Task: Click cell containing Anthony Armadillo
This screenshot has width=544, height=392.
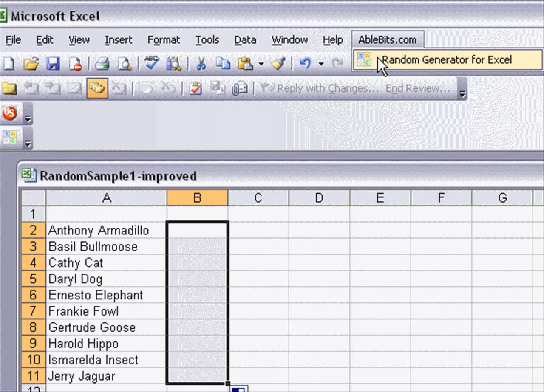Action: 106,230
